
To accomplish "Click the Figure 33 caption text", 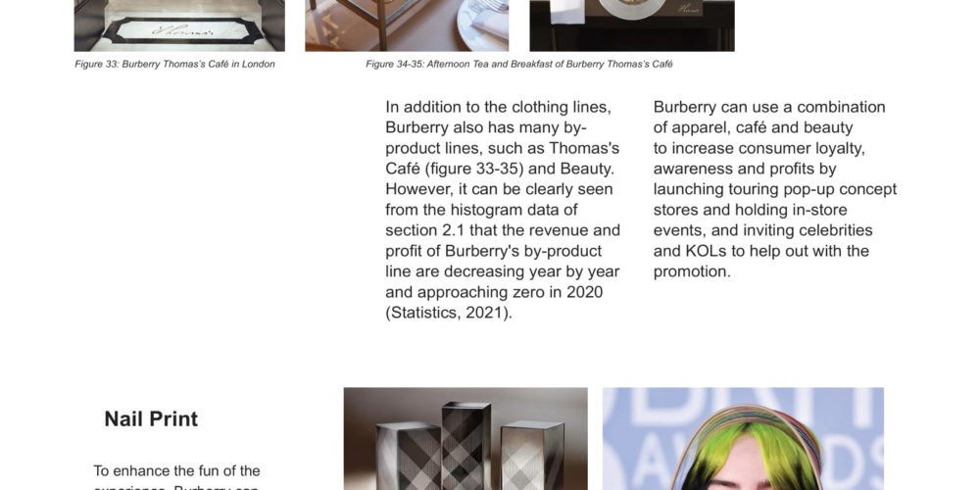I will [175, 64].
